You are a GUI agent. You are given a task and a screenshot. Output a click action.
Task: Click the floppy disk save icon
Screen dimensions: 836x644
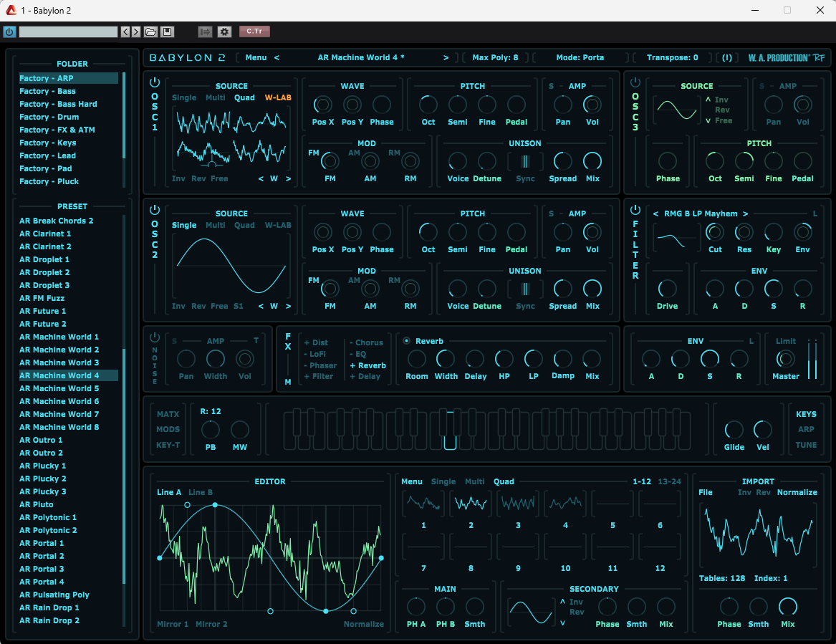[x=167, y=32]
